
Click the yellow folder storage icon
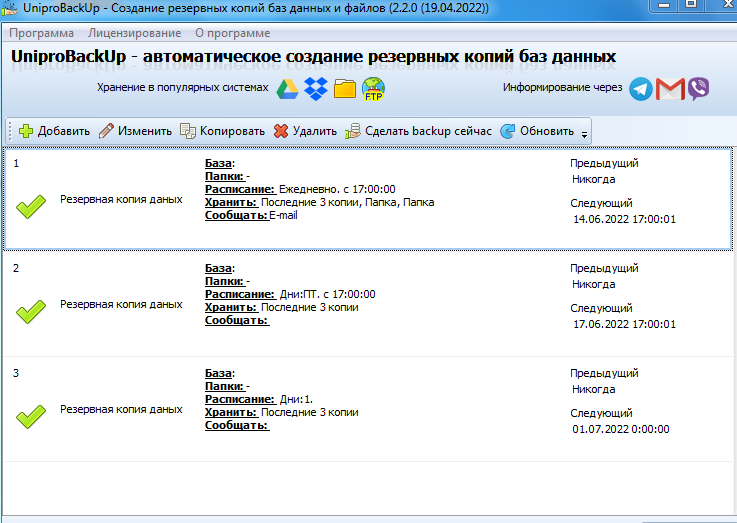tap(345, 89)
